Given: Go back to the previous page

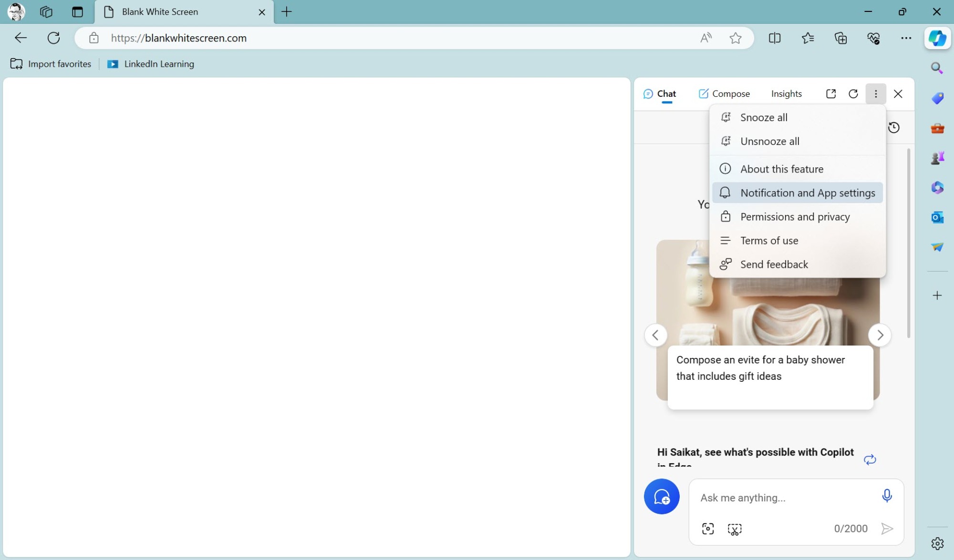Looking at the screenshot, I should [x=21, y=38].
